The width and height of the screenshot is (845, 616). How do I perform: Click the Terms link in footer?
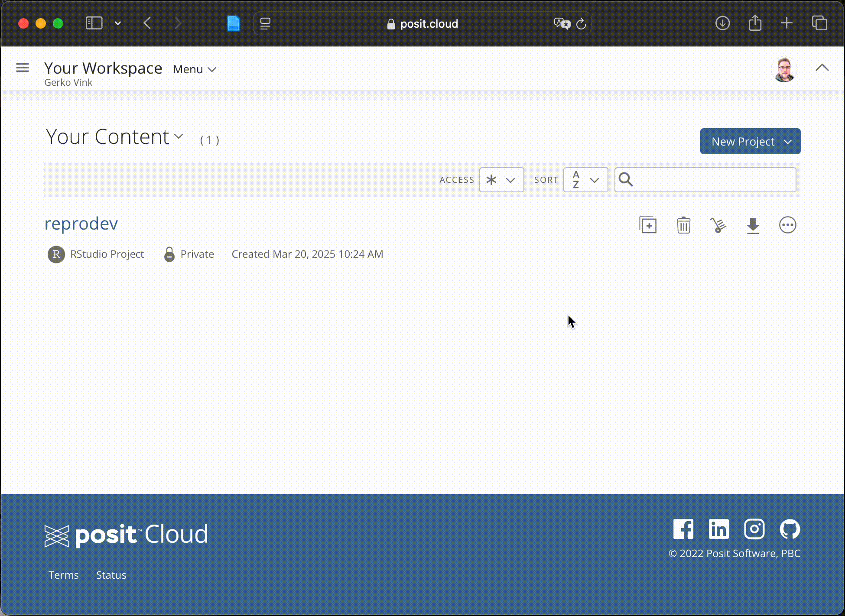tap(63, 575)
